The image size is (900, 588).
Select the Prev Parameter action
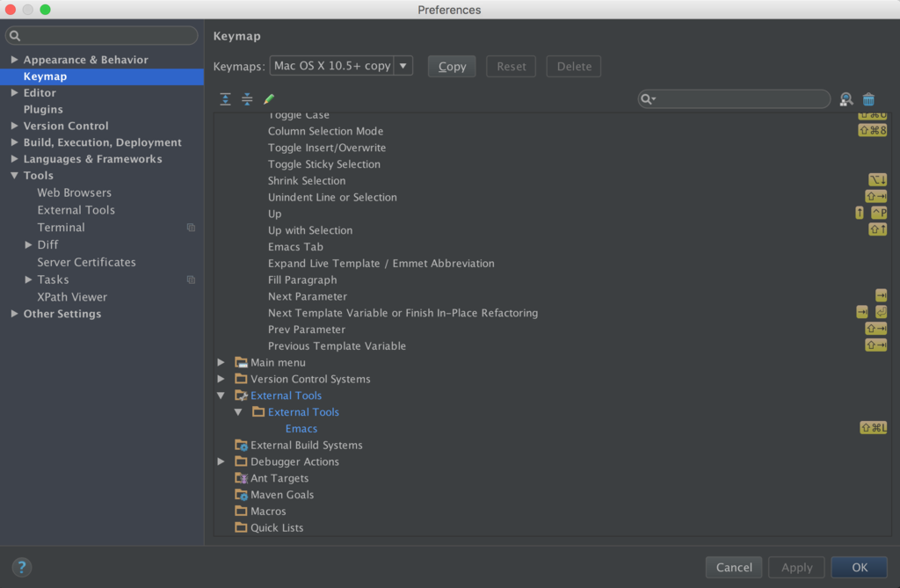(307, 330)
